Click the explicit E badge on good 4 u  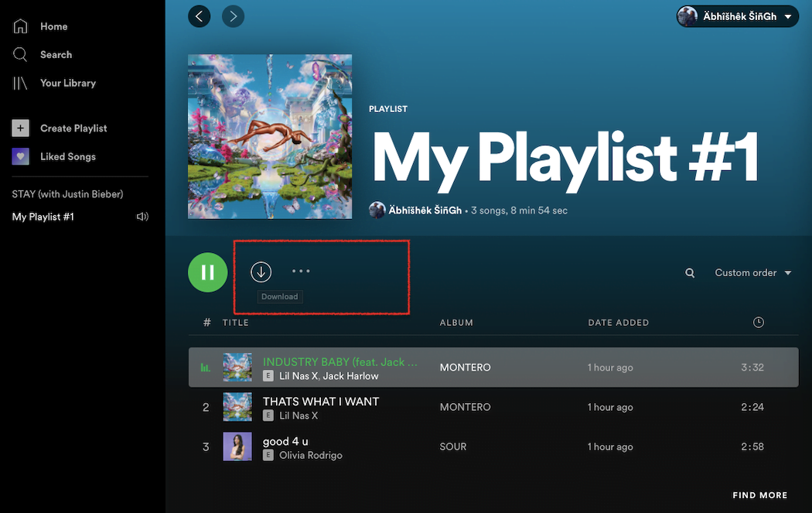point(268,455)
